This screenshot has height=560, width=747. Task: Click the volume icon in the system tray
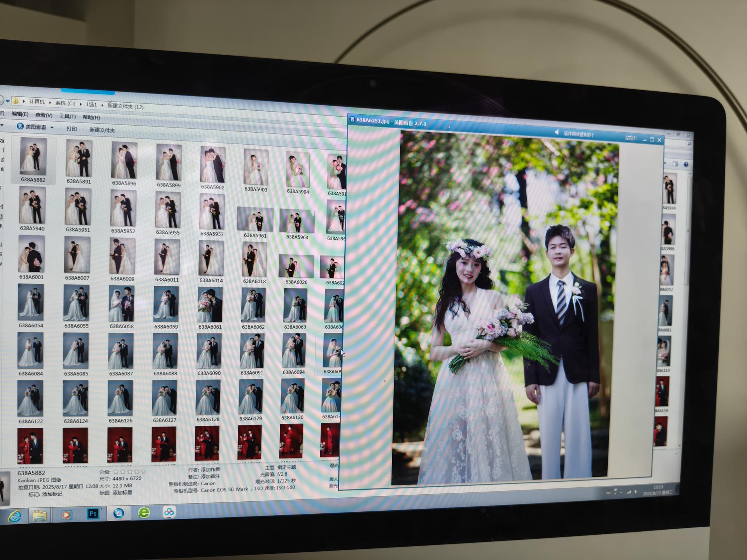click(x=636, y=492)
